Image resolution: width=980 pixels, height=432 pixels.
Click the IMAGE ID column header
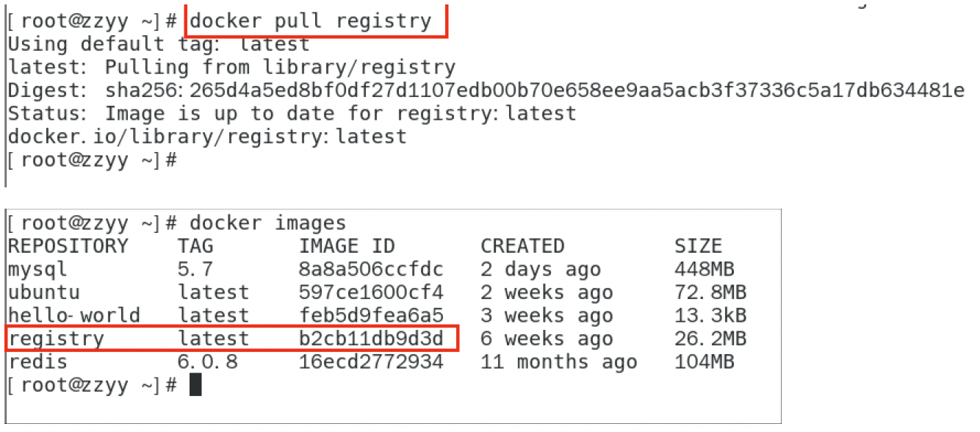pyautogui.click(x=346, y=245)
